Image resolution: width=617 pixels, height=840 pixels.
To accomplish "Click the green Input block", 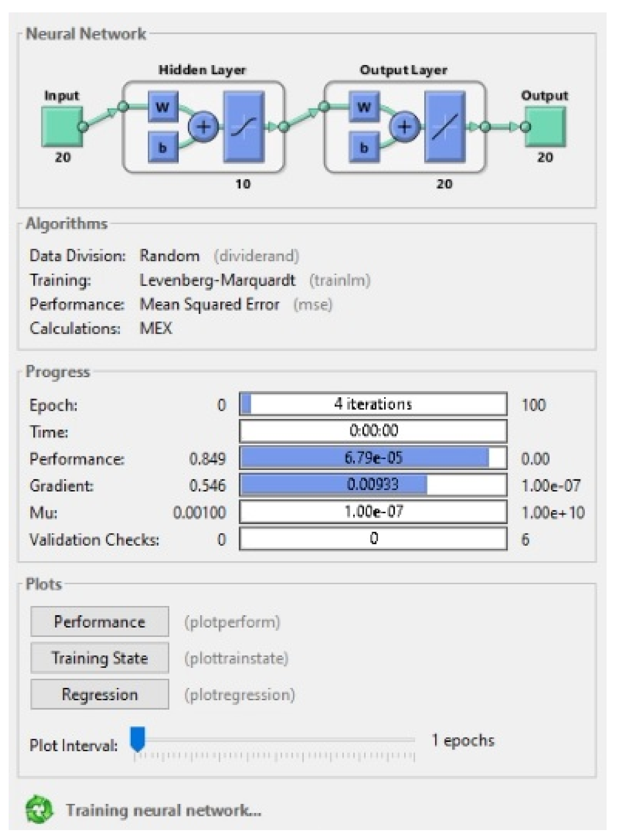I will coord(62,126).
